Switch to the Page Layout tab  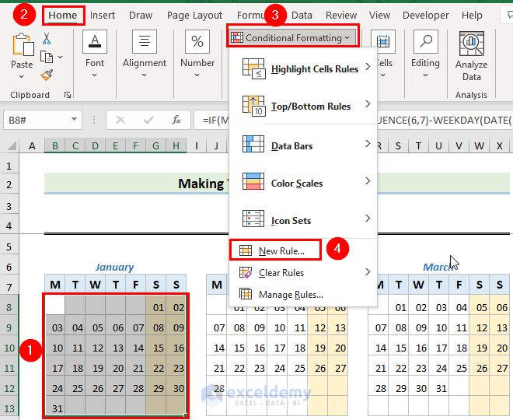click(194, 16)
